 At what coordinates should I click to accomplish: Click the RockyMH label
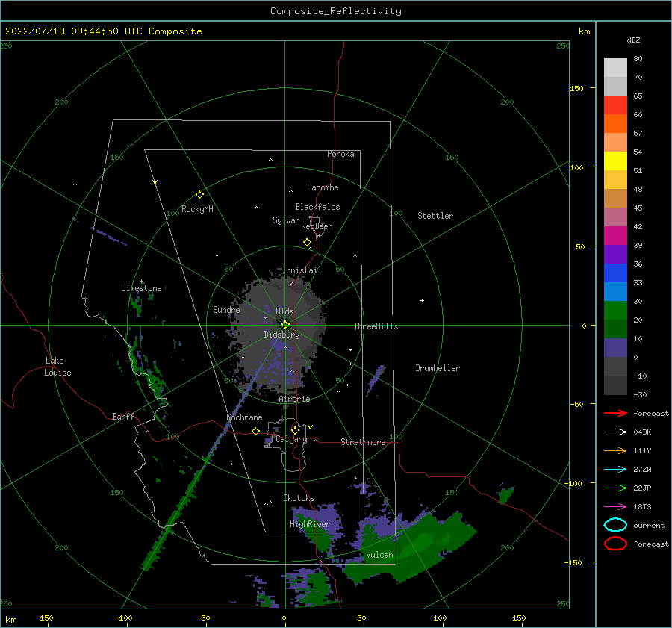(x=197, y=209)
